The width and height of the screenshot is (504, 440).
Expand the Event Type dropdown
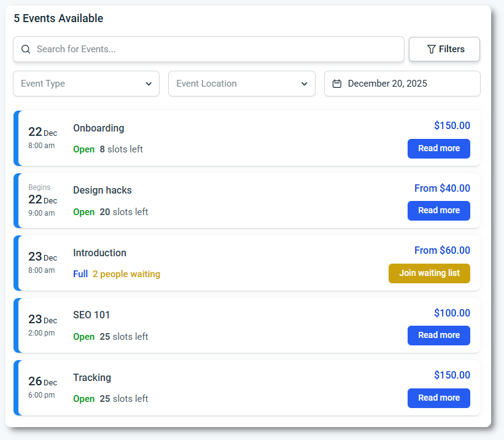click(x=86, y=84)
